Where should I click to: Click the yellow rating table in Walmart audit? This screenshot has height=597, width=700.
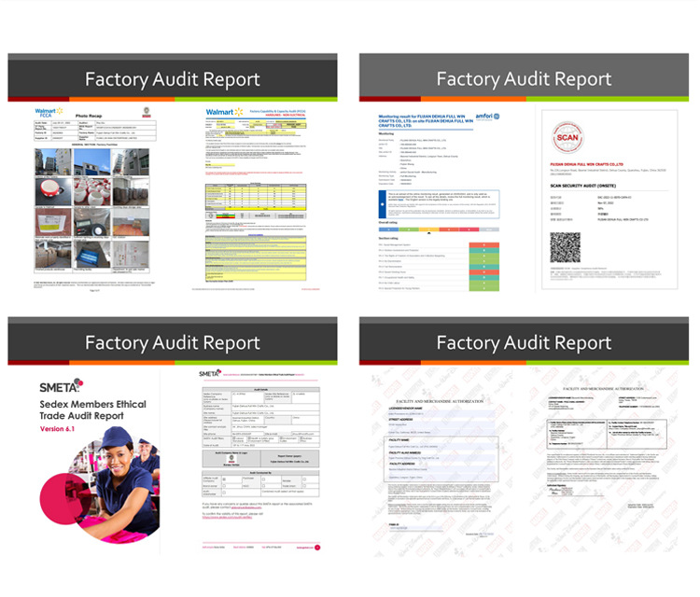coord(256,197)
